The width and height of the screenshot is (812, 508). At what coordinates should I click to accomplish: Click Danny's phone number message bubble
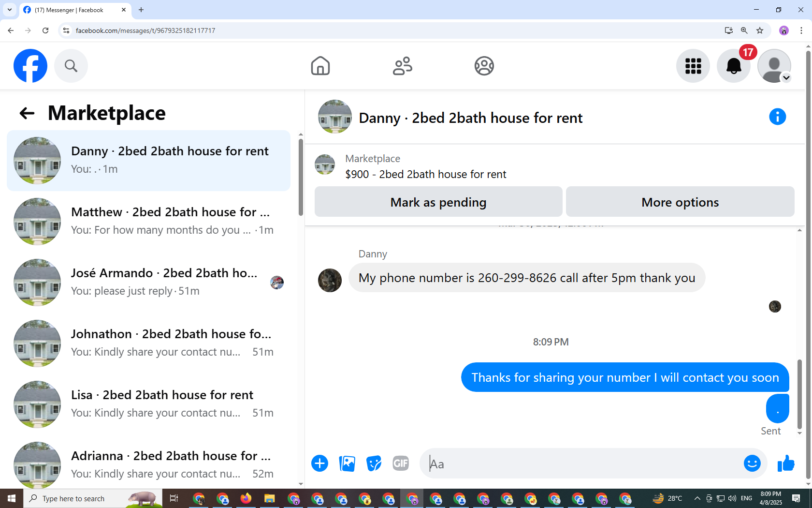(x=527, y=278)
